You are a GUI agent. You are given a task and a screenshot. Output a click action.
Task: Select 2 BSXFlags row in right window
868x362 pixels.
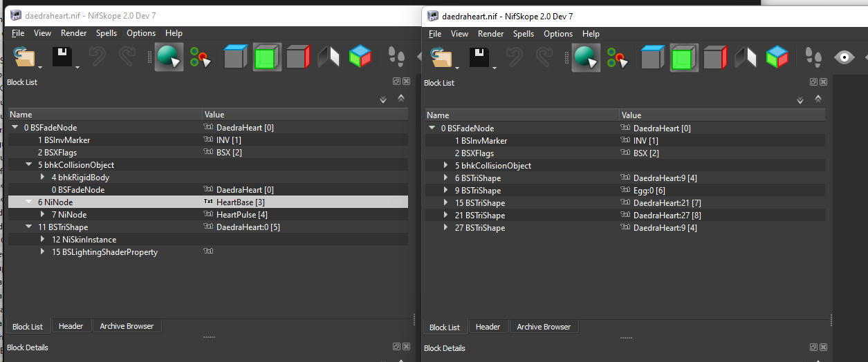click(625, 153)
